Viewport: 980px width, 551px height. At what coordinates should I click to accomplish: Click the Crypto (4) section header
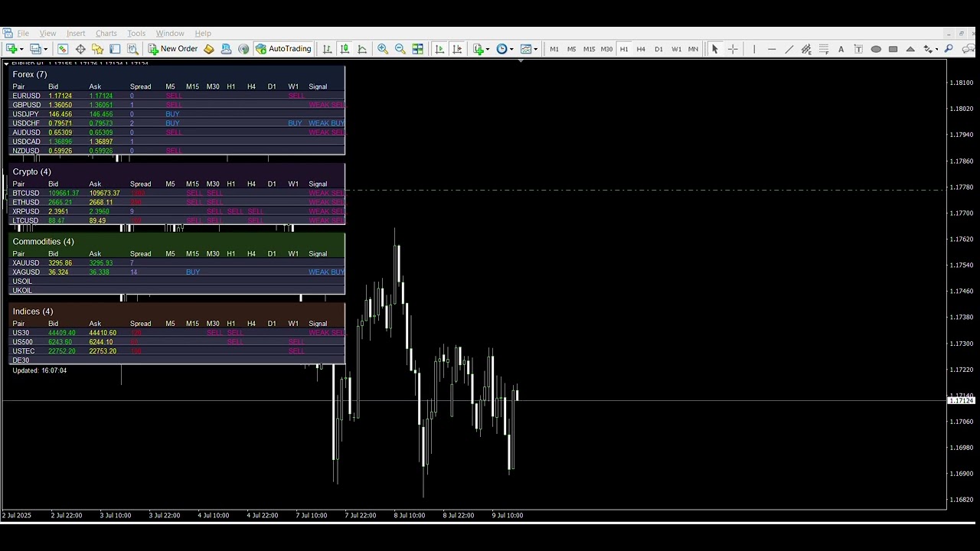click(x=31, y=171)
